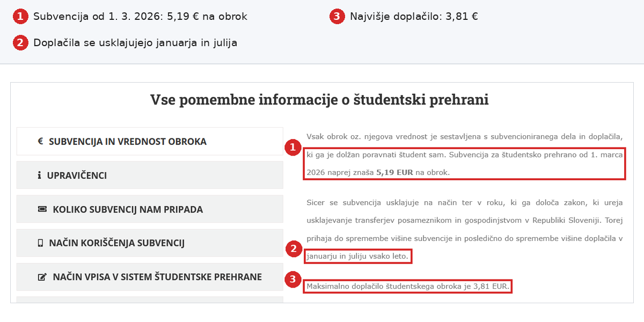The image size is (644, 322).
Task: Click the paragraph starting Sicer se subvencija usklajuje
Action: [x=465, y=230]
